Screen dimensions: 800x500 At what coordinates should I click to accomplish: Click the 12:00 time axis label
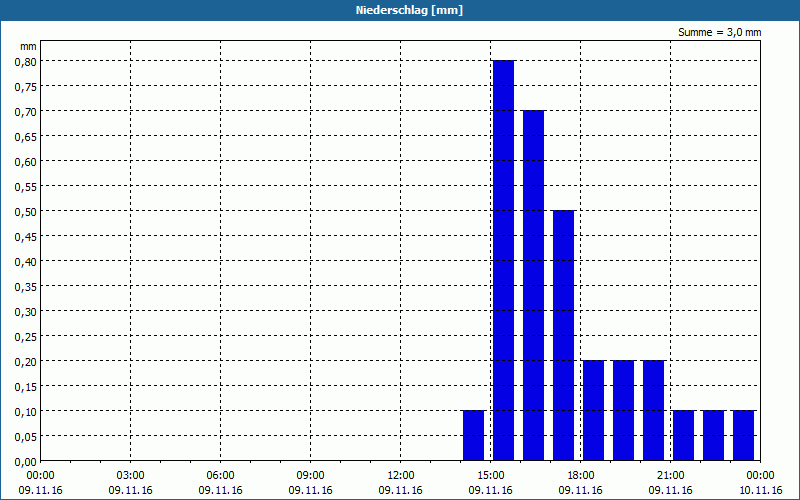click(x=401, y=476)
